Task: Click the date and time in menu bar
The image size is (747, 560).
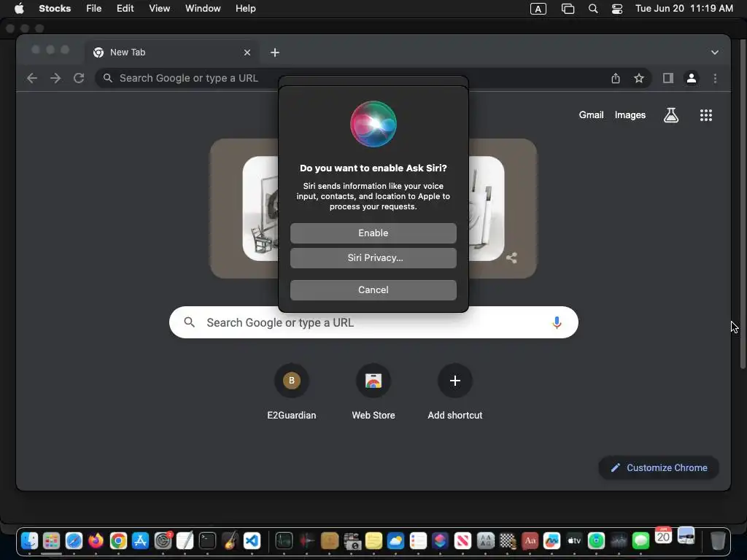Action: tap(684, 8)
